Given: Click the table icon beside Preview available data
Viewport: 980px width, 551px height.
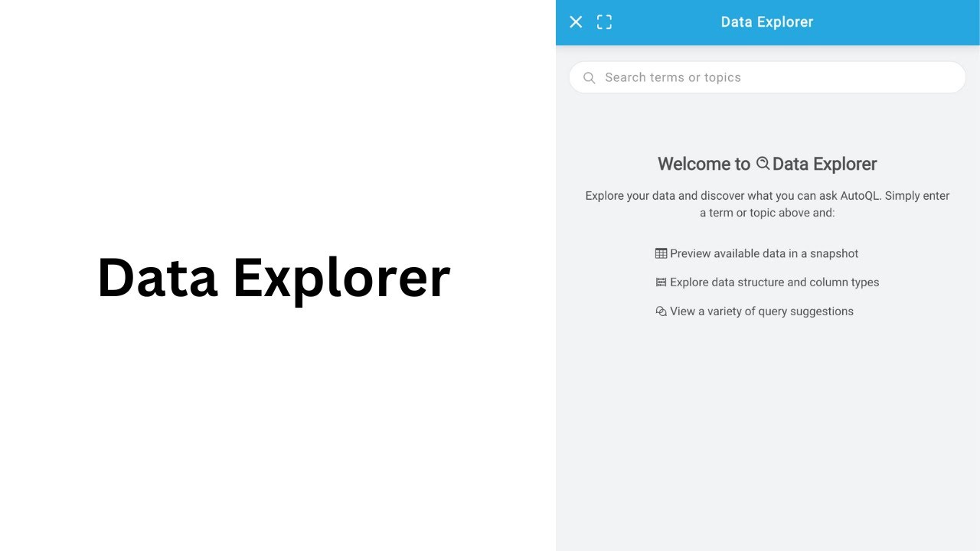Looking at the screenshot, I should [661, 253].
